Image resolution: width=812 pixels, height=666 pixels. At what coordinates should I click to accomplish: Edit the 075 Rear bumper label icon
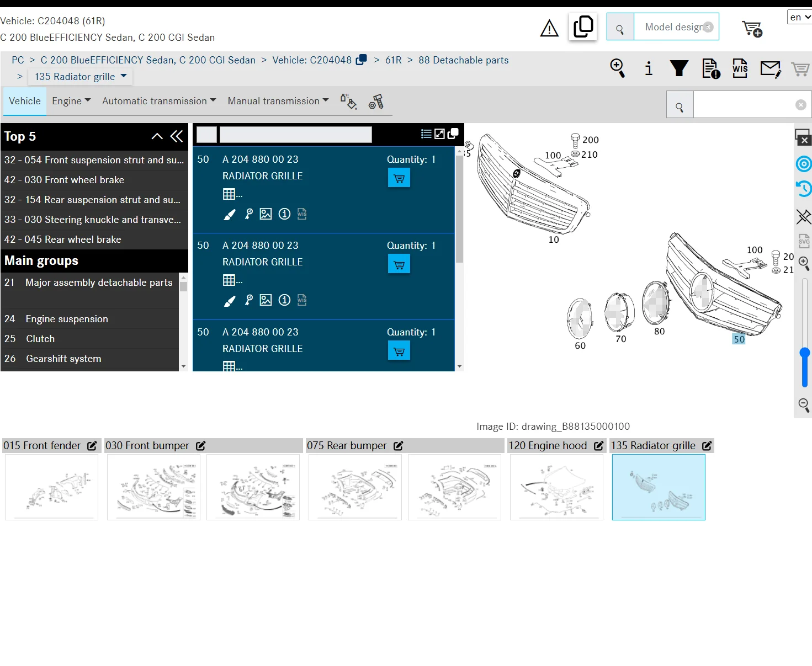399,446
